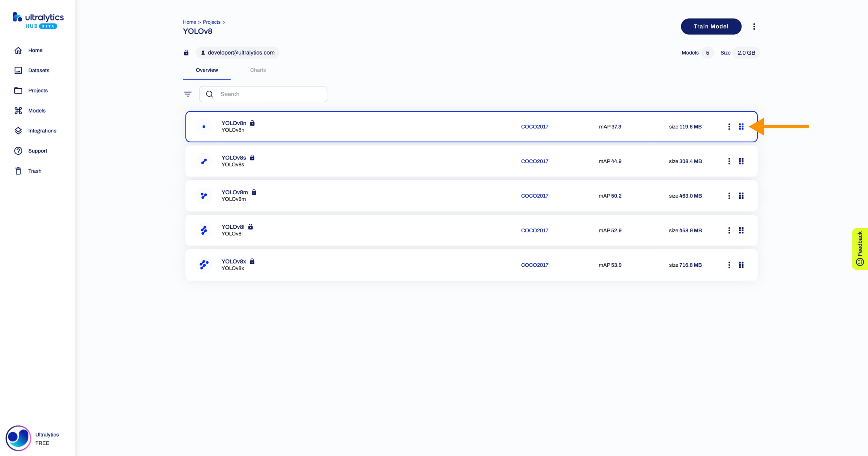Select the Overview tab
Image resolution: width=868 pixels, height=456 pixels.
pyautogui.click(x=207, y=69)
